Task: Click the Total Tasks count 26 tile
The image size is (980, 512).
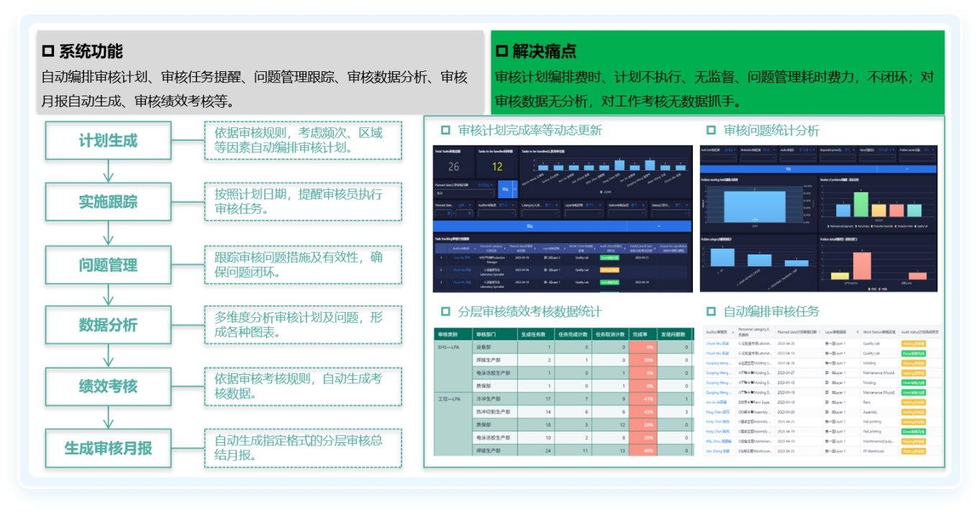Action: (x=453, y=167)
